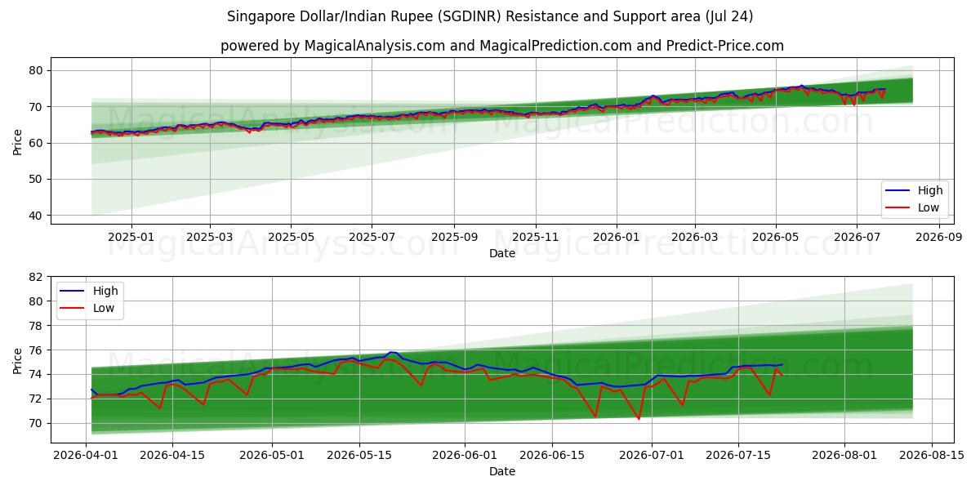Click the '2026-04-01' tick label on bottom chart
This screenshot has width=980, height=490.
point(86,455)
